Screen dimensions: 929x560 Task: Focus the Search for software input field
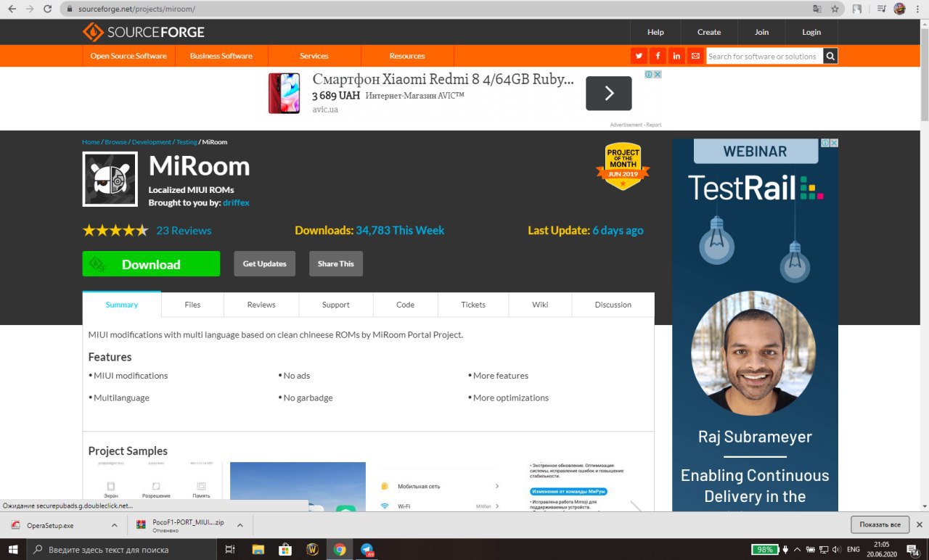point(765,56)
